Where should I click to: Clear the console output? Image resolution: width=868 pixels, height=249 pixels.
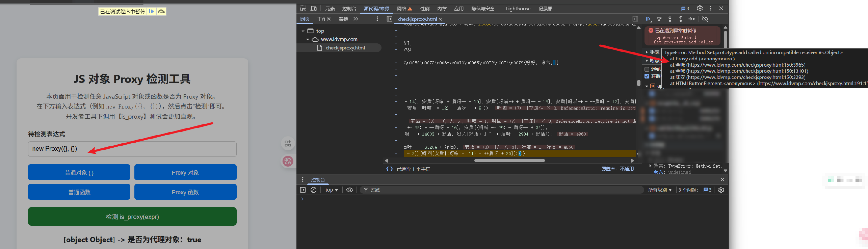click(x=314, y=190)
